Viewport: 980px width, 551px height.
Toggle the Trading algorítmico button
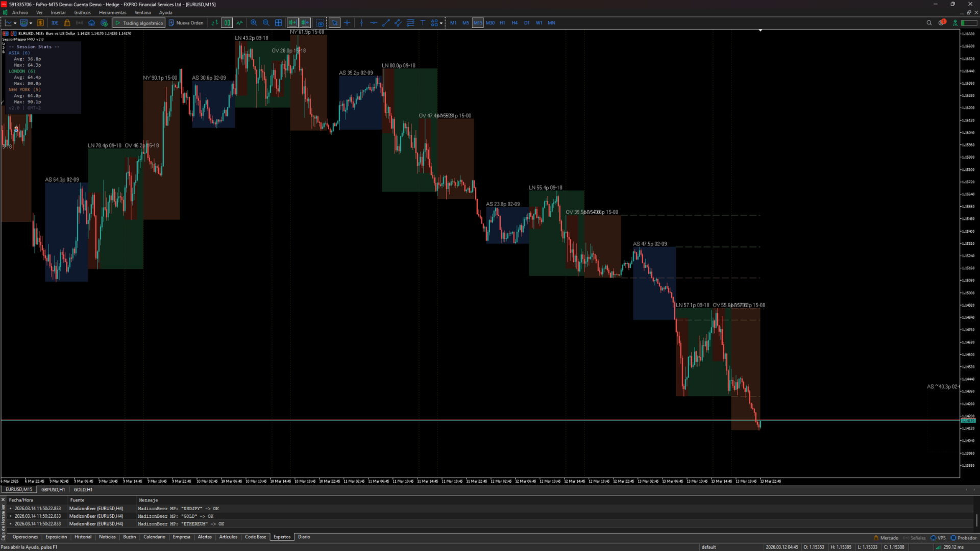point(139,23)
